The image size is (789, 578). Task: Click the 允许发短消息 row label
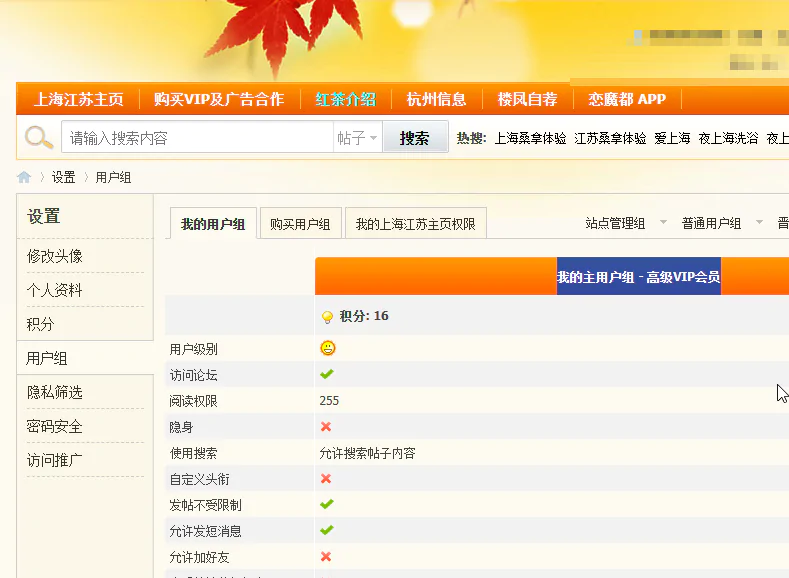coord(205,531)
